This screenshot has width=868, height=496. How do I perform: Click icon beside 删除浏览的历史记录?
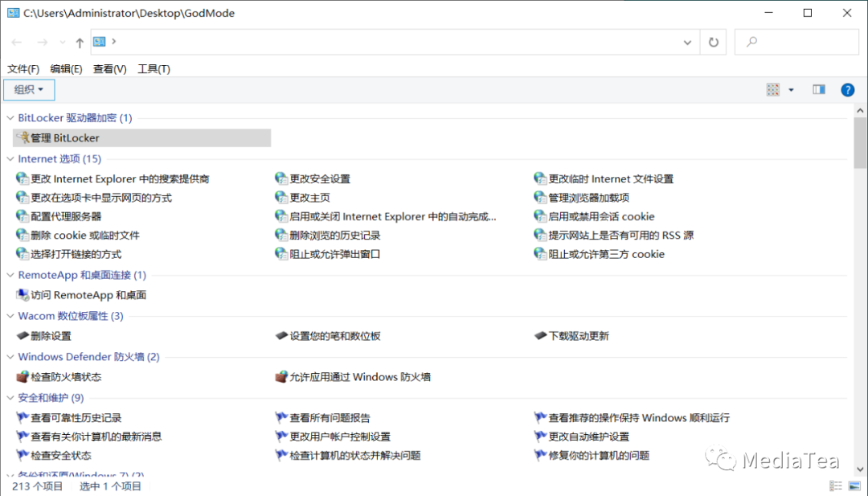[x=281, y=235]
